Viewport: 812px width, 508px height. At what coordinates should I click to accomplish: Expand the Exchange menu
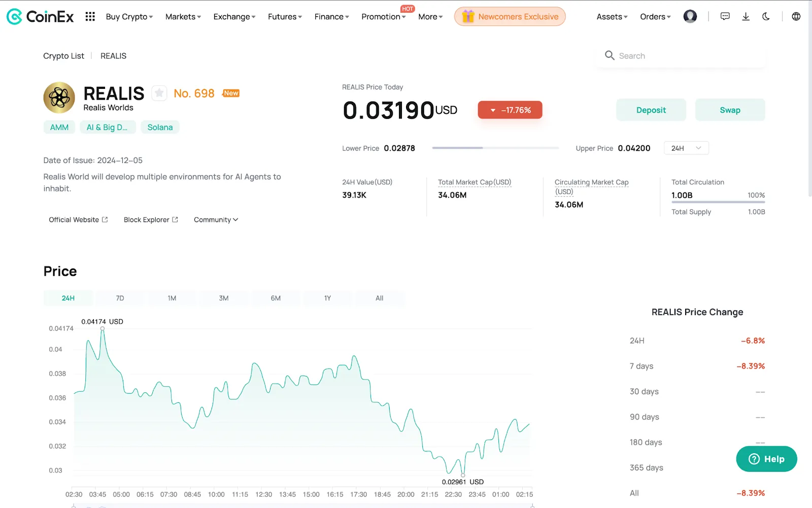click(x=234, y=17)
